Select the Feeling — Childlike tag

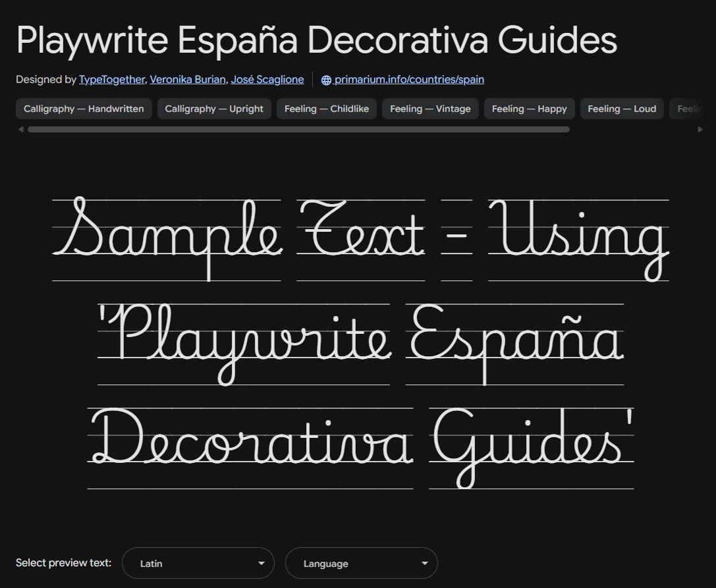[x=327, y=109]
